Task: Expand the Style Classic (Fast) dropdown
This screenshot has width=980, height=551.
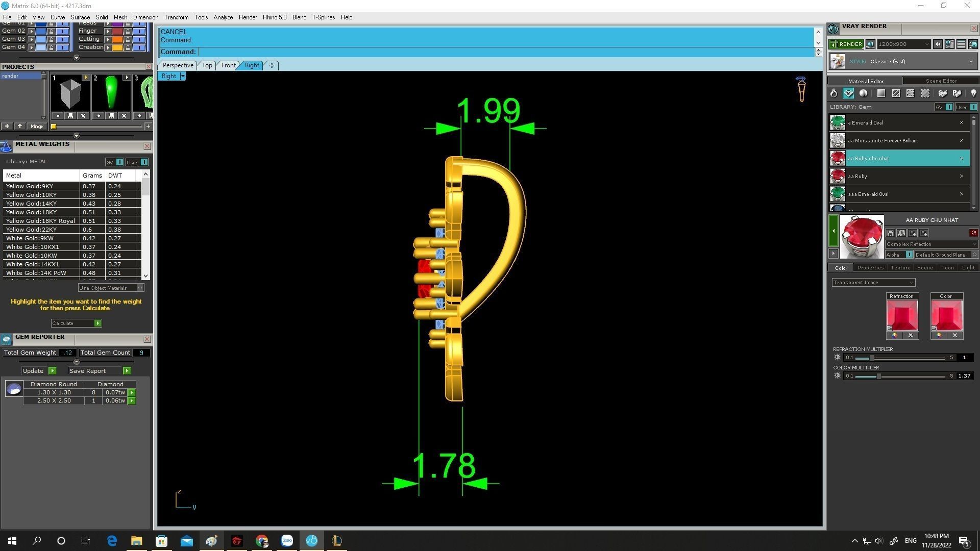Action: coord(970,62)
